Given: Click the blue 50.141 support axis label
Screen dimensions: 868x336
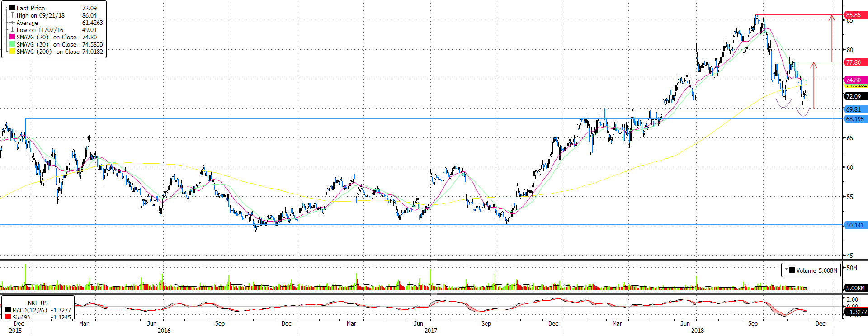Looking at the screenshot, I should tap(856, 225).
